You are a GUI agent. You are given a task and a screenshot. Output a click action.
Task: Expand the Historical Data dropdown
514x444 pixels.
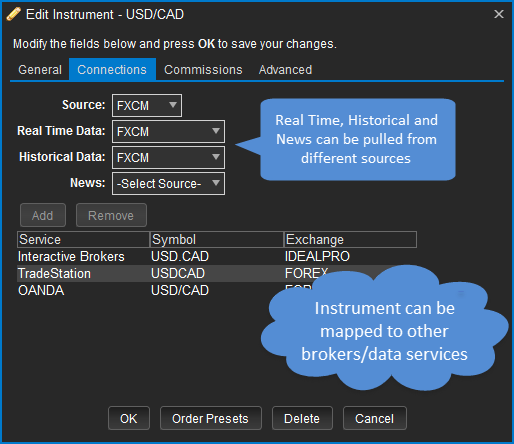[168, 157]
